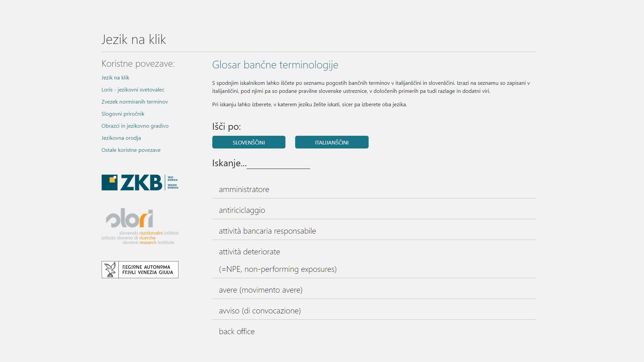Open Ostale koristne povezave link
The image size is (644, 362).
pyautogui.click(x=131, y=150)
